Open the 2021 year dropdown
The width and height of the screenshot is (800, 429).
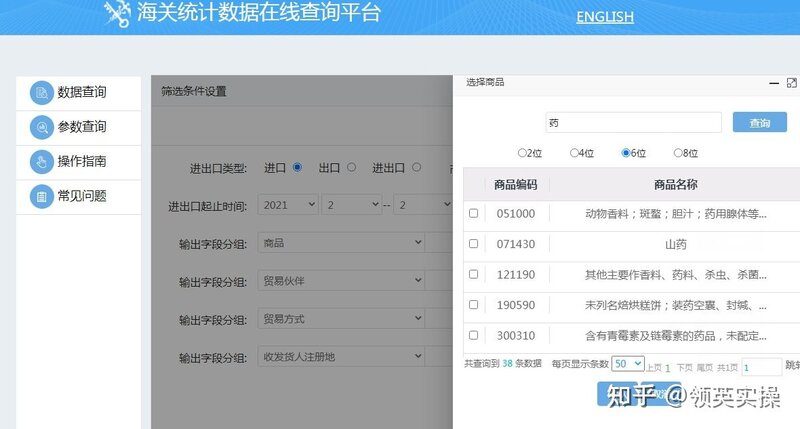tap(288, 204)
